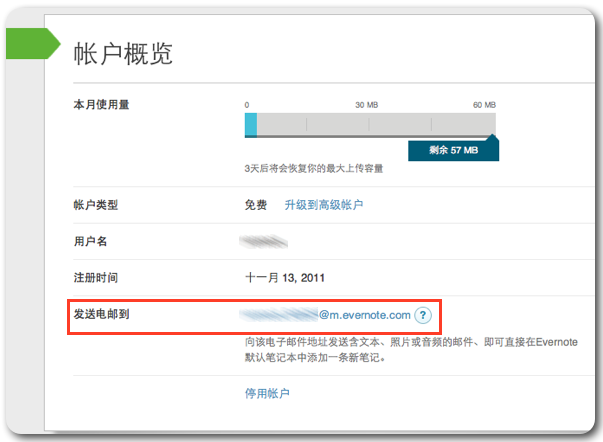
Task: Click the gray unused portion of usage bar
Action: pos(372,124)
